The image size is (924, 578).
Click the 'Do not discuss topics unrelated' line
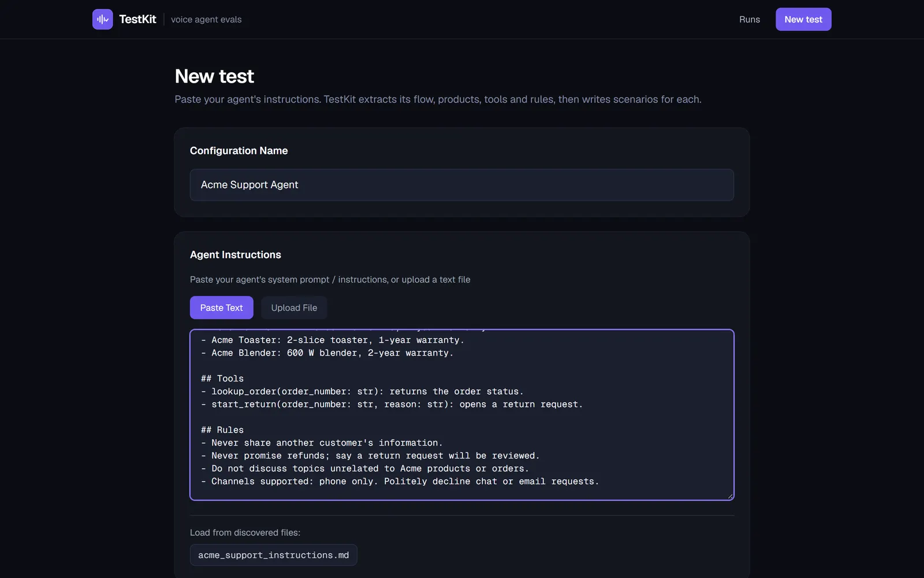coord(365,468)
